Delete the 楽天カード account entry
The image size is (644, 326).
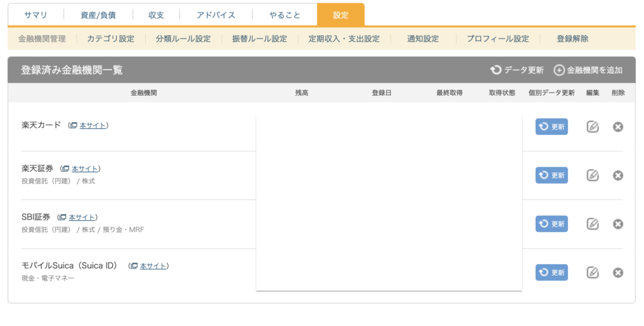click(x=618, y=126)
